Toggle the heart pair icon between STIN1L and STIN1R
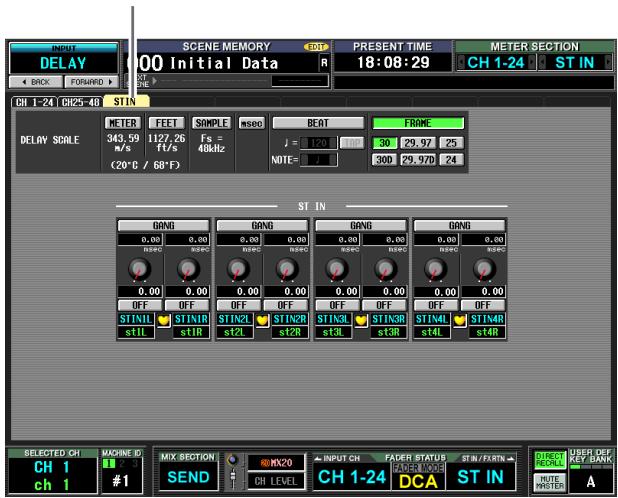Image resolution: width=618 pixels, height=498 pixels. [x=164, y=320]
